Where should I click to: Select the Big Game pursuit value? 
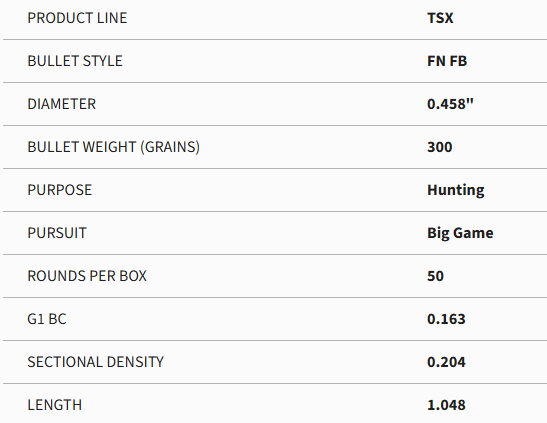click(460, 233)
